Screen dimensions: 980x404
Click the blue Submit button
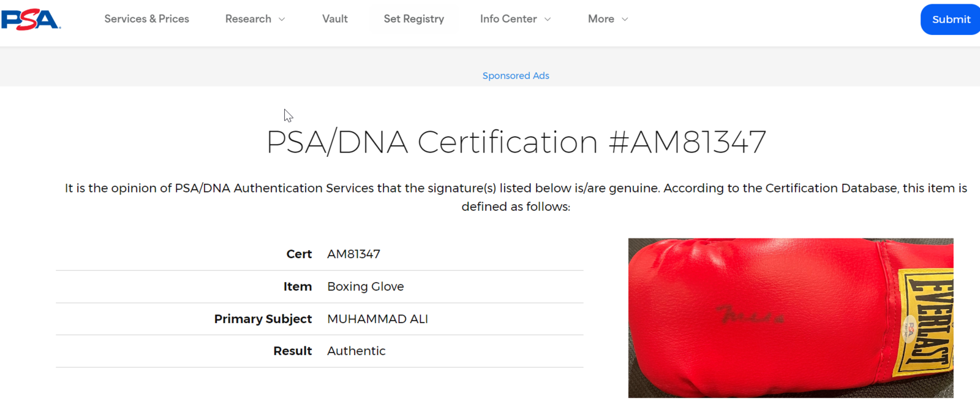951,20
